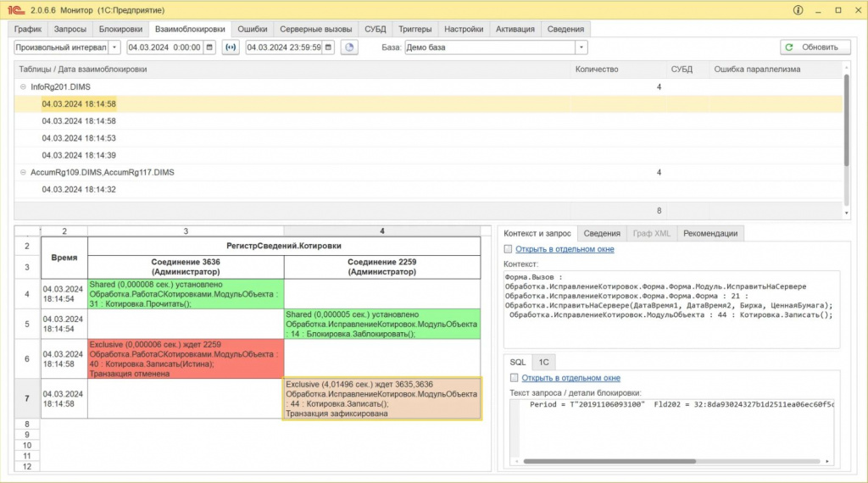Select the SQL tab
This screenshot has width=868, height=483.
coord(518,363)
